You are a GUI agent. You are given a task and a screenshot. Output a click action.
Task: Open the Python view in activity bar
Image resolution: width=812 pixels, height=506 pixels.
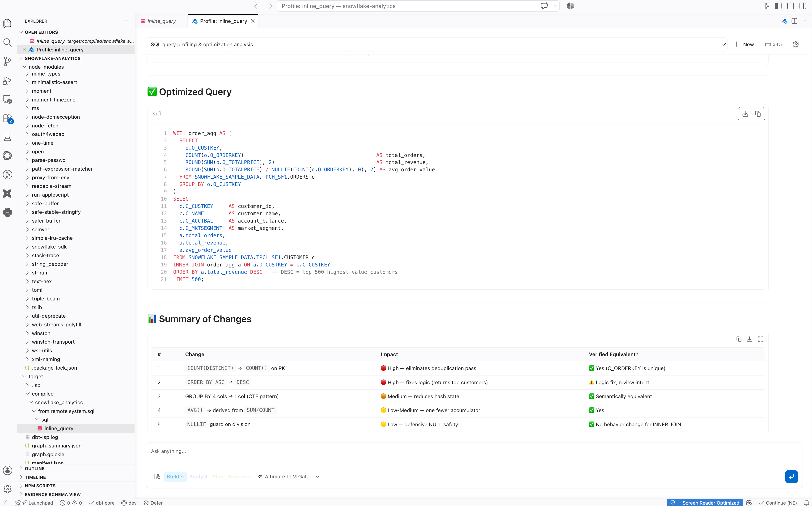[x=7, y=212]
